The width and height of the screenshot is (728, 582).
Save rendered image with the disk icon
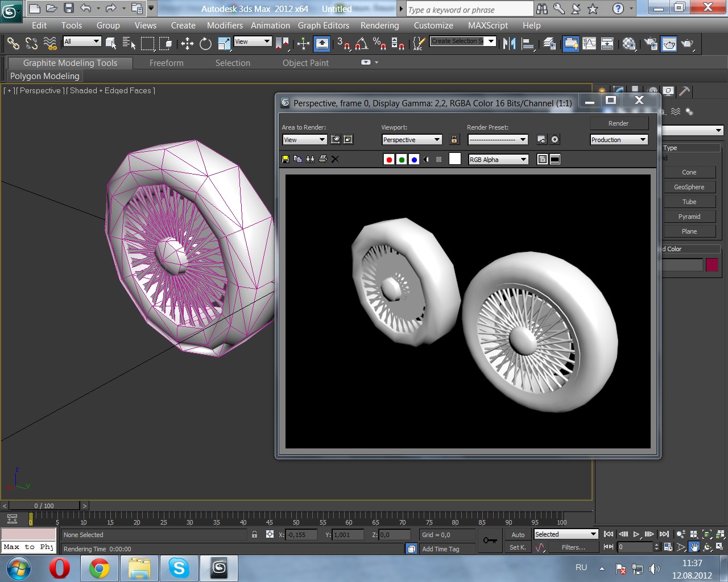coord(286,159)
